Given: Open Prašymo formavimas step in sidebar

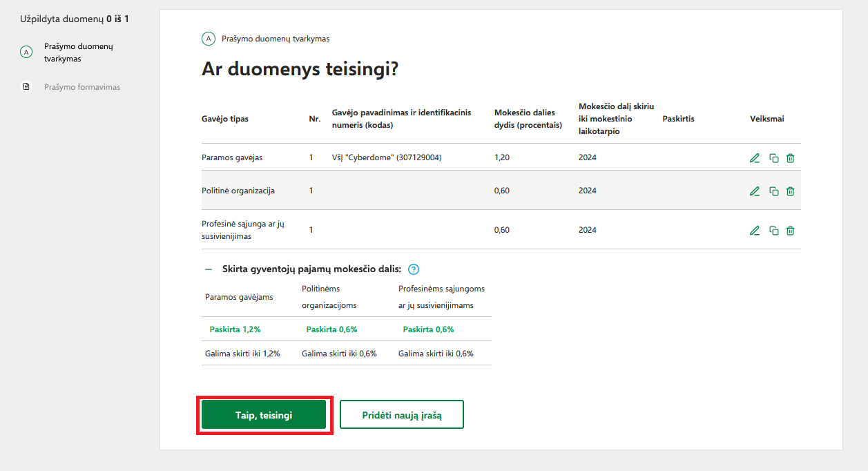Looking at the screenshot, I should pyautogui.click(x=82, y=87).
